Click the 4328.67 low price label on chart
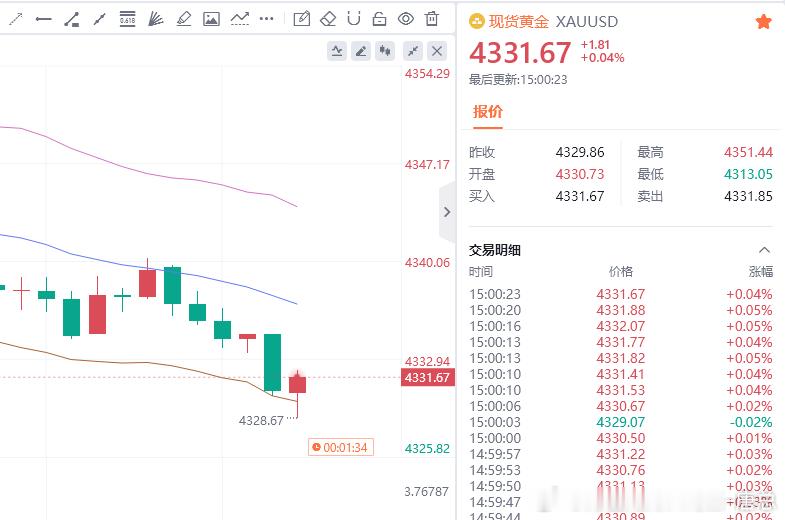 (261, 420)
